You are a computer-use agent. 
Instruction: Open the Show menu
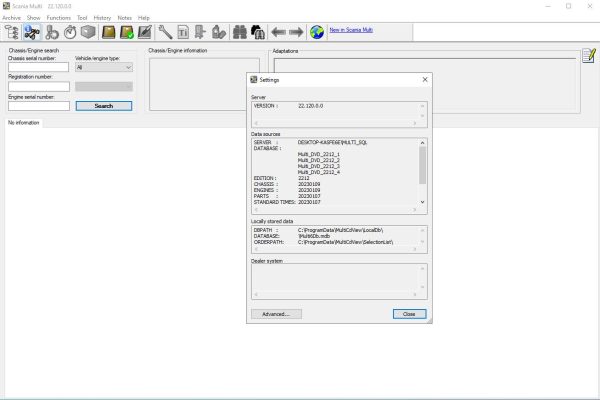tap(34, 18)
